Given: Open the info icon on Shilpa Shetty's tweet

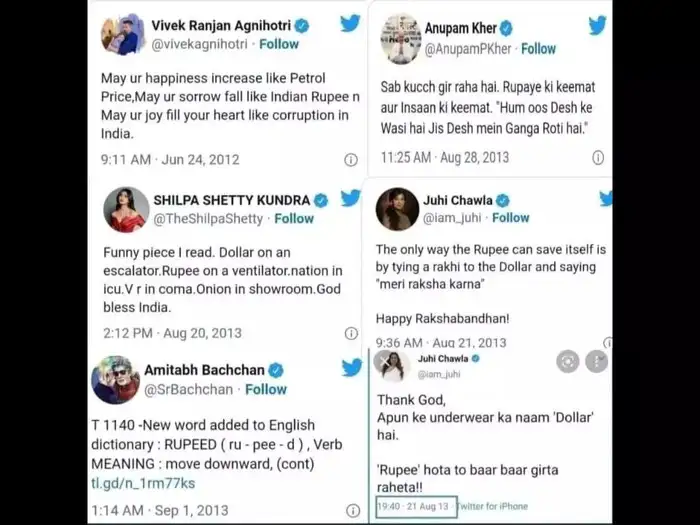Looking at the screenshot, I should (x=351, y=333).
